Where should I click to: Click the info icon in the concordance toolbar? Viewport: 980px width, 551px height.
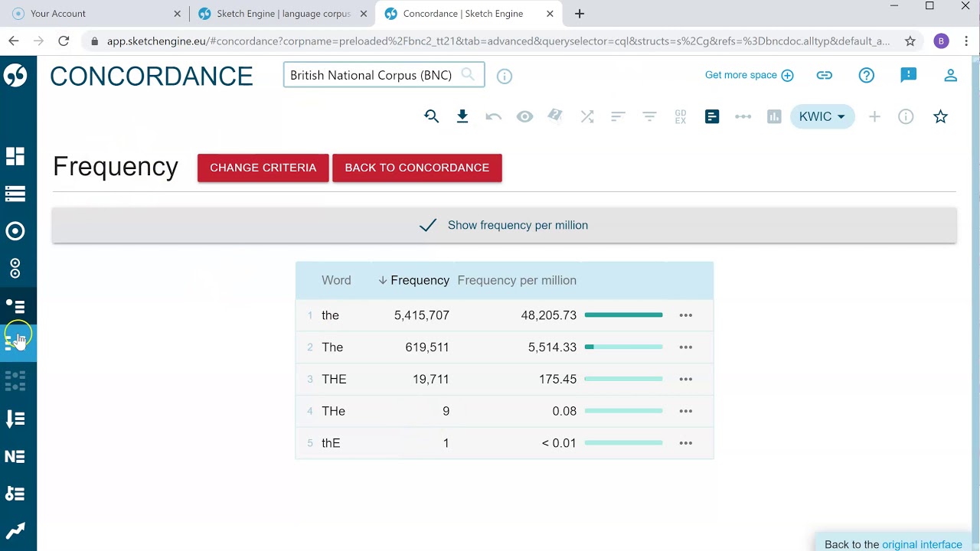coord(906,116)
